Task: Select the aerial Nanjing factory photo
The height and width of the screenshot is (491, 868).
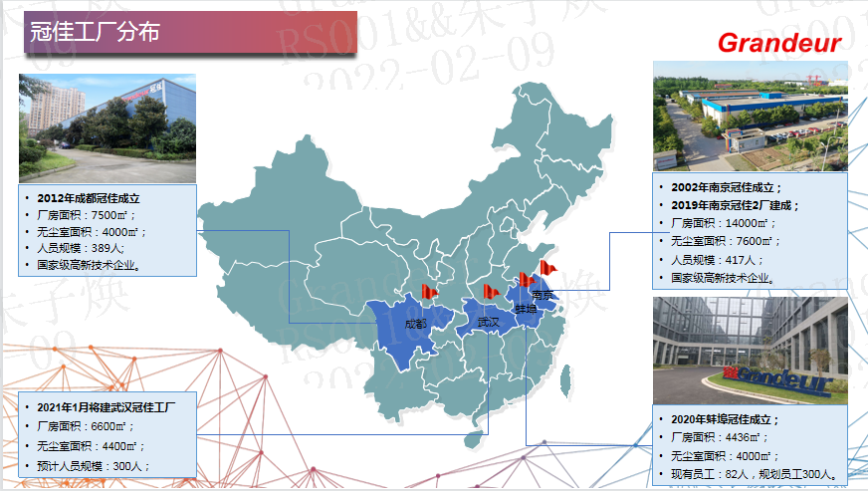Action: pyautogui.click(x=751, y=116)
